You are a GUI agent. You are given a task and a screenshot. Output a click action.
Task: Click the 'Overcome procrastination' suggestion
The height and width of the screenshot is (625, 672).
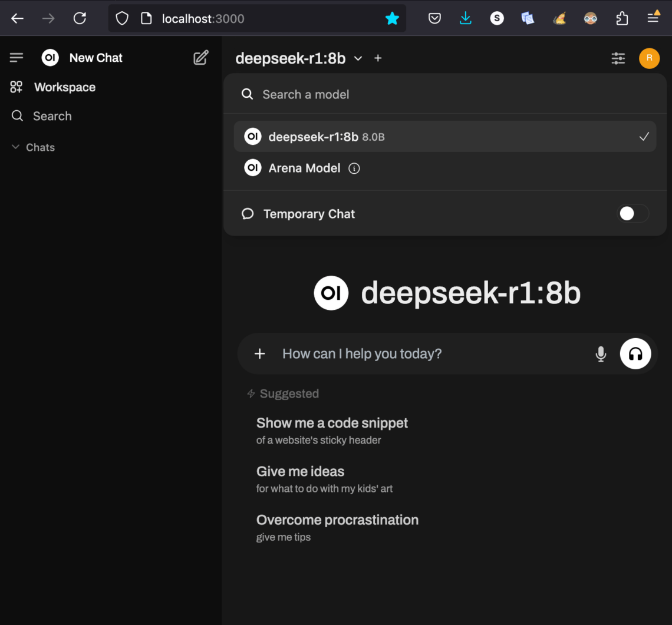[337, 520]
